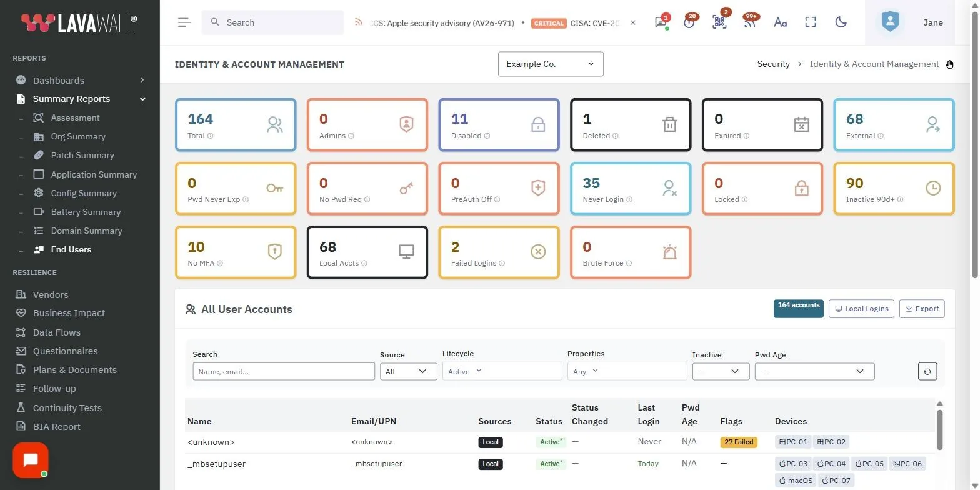Click the QR scan icon in header
This screenshot has width=980, height=490.
coord(719,22)
